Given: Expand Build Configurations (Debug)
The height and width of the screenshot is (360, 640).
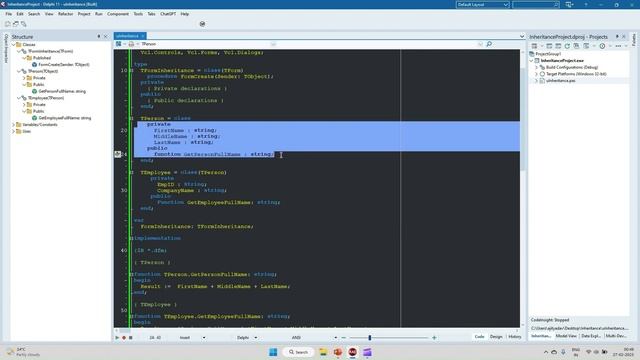Looking at the screenshot, I should (x=536, y=67).
